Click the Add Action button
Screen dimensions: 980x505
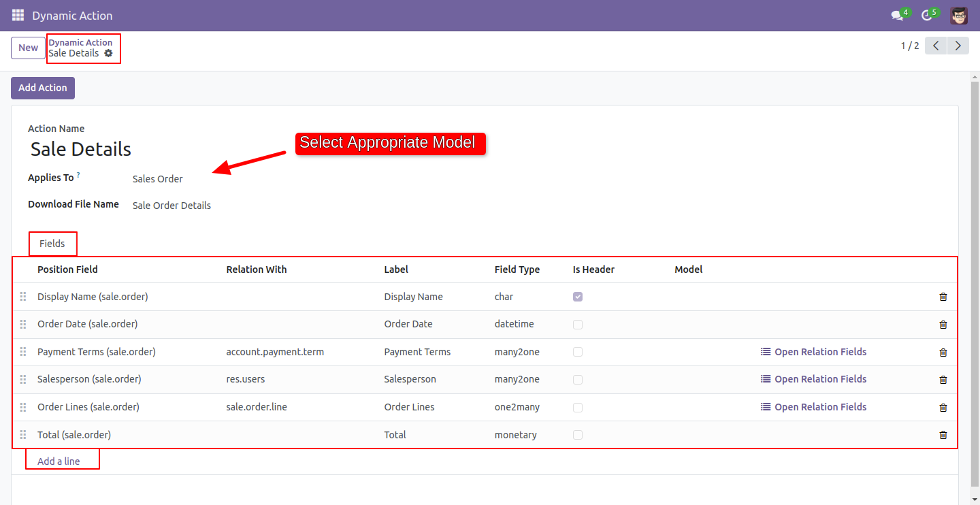coord(43,88)
